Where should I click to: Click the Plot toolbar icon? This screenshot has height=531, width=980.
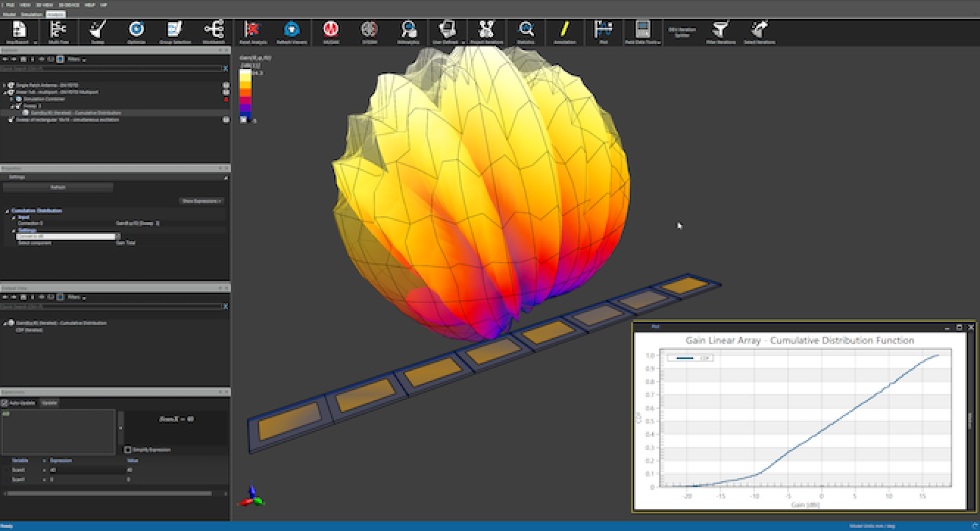[x=603, y=28]
